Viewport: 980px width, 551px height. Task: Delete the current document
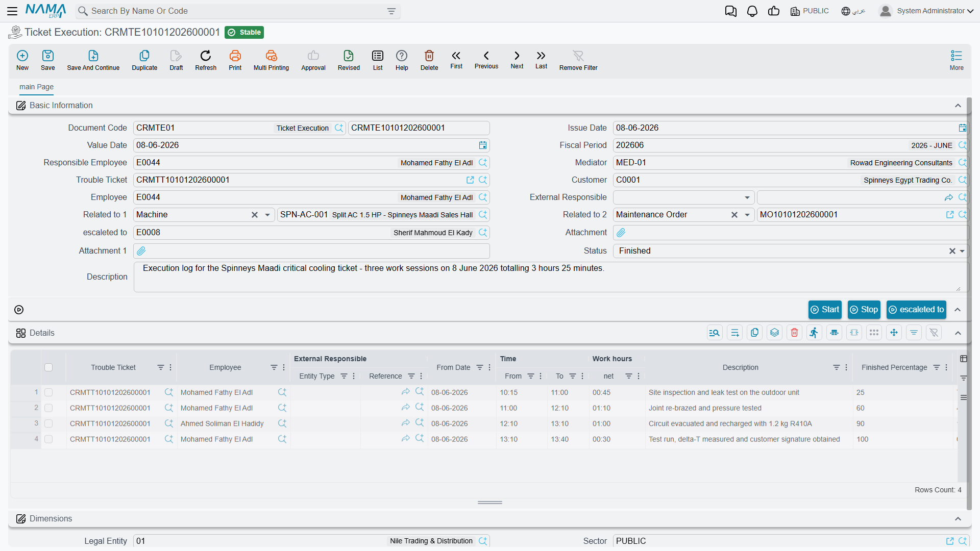[429, 60]
